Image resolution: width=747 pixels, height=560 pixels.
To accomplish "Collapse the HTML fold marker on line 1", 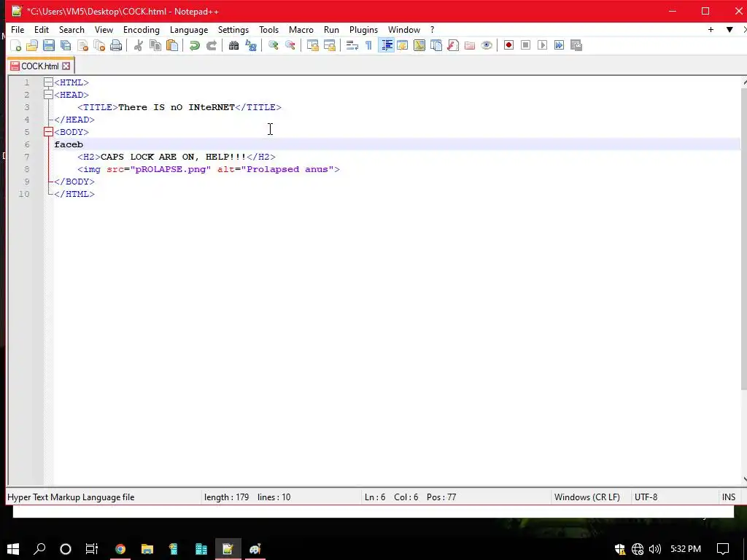I will 48,82.
